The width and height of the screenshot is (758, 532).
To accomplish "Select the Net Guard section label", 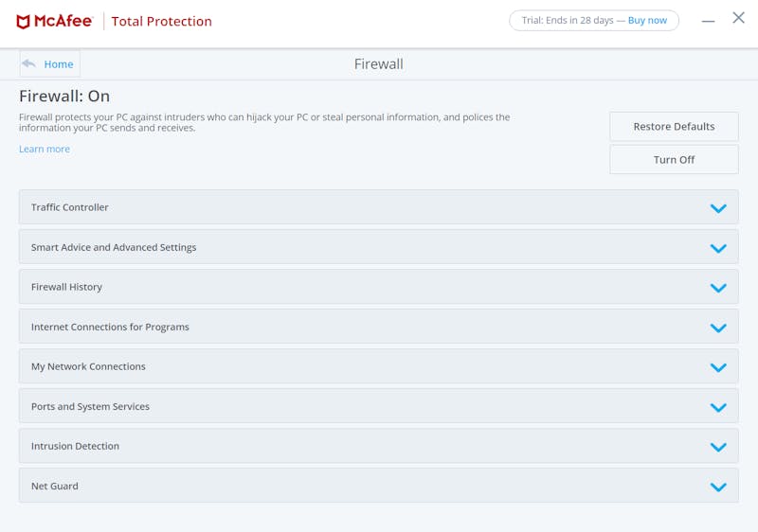I will [55, 487].
